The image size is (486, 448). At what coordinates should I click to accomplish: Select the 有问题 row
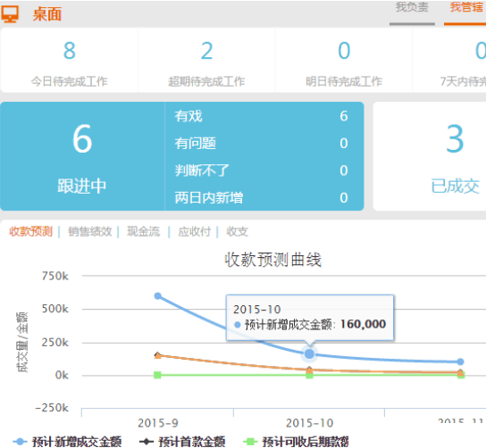261,144
